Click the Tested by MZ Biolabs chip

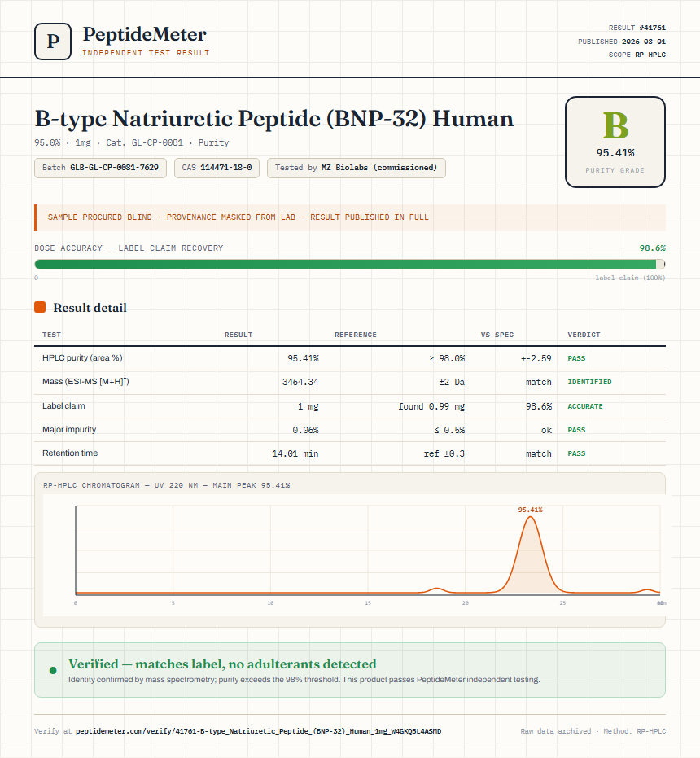[357, 168]
